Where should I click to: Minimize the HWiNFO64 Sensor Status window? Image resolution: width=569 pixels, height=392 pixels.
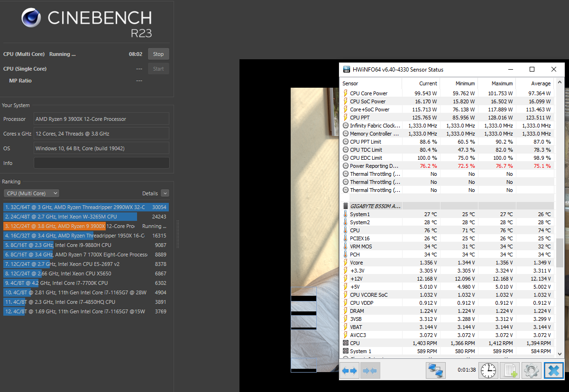(510, 69)
